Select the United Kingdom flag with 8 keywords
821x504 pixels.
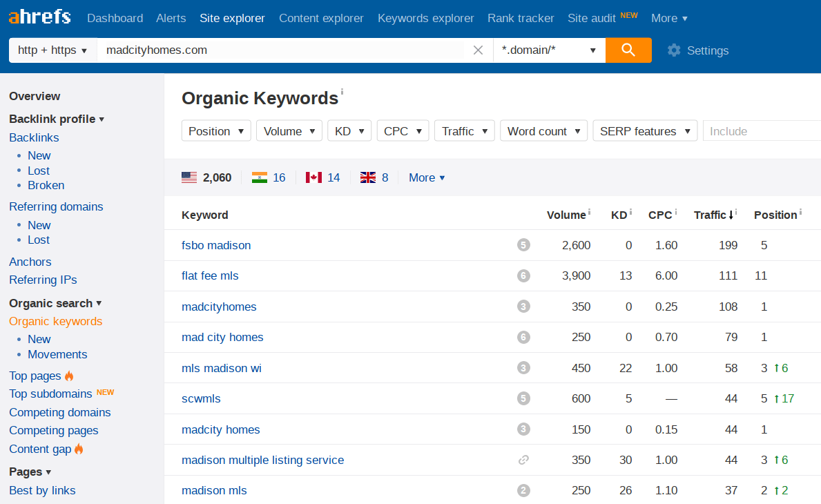pos(374,177)
